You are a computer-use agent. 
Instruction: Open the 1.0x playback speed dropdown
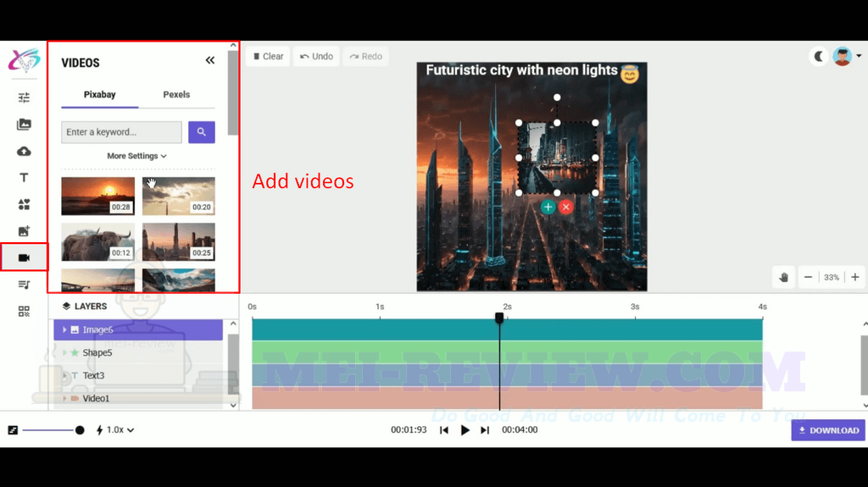[115, 430]
